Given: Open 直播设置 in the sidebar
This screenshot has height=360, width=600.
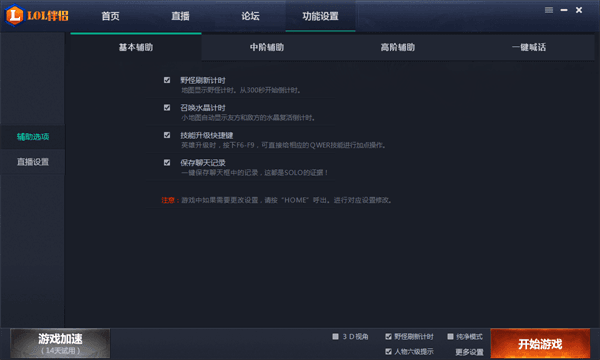Looking at the screenshot, I should 33,162.
